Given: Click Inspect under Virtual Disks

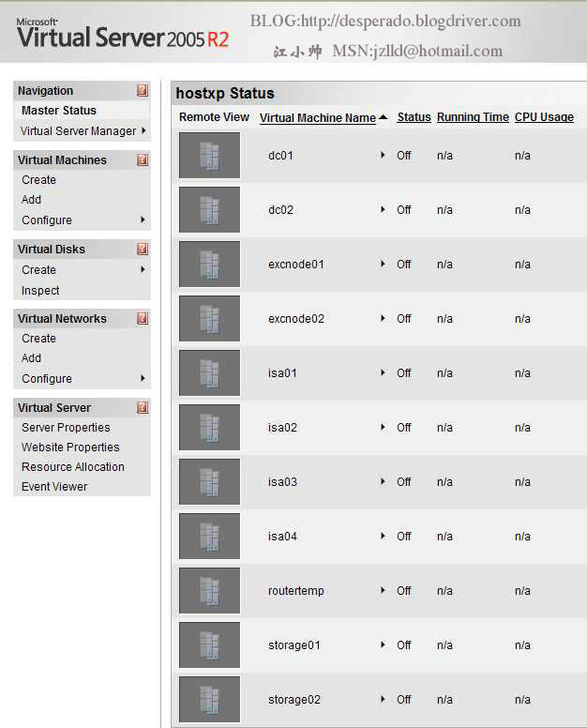Looking at the screenshot, I should point(40,291).
